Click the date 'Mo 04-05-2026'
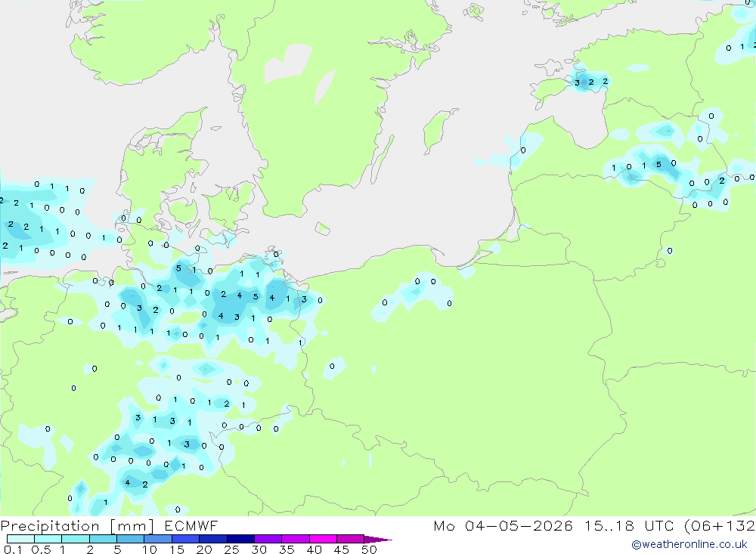Screen dimensions: 756x554 [x=503, y=525]
